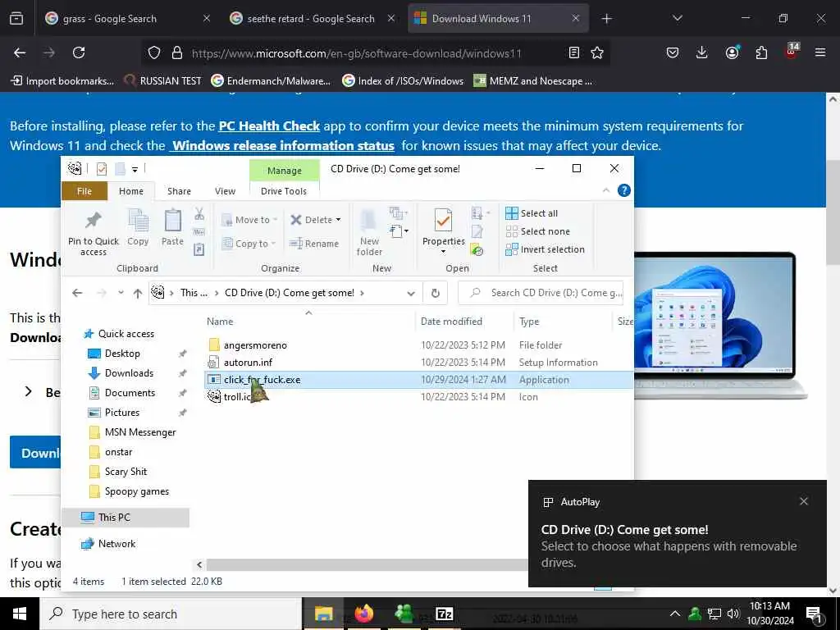Go up one folder level in Explorer

(x=138, y=293)
